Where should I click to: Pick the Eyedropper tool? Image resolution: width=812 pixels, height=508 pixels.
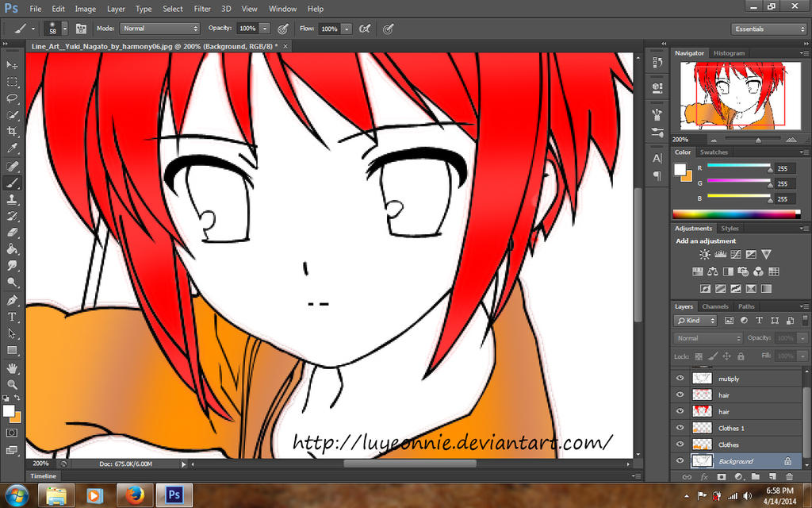click(x=12, y=148)
